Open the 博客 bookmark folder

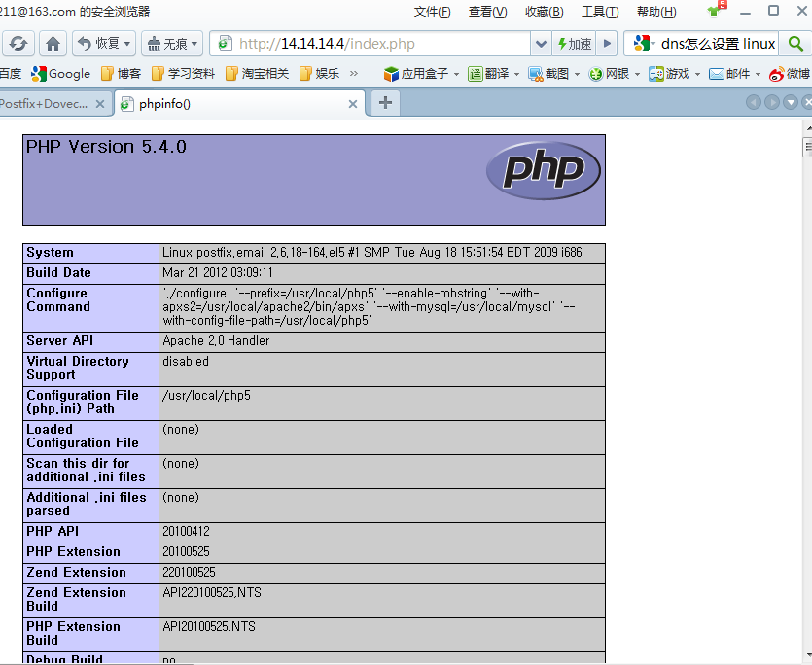click(x=121, y=74)
